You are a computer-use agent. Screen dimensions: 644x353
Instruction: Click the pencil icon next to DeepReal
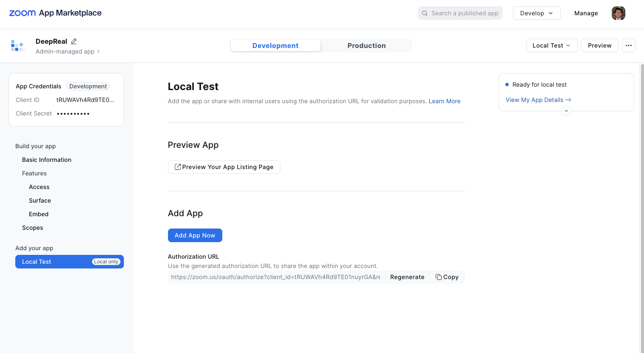coord(74,41)
